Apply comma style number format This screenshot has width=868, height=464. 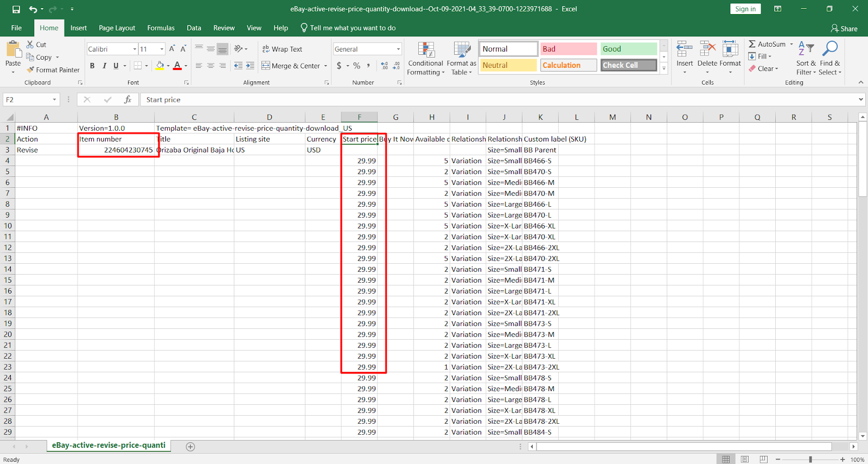(368, 66)
